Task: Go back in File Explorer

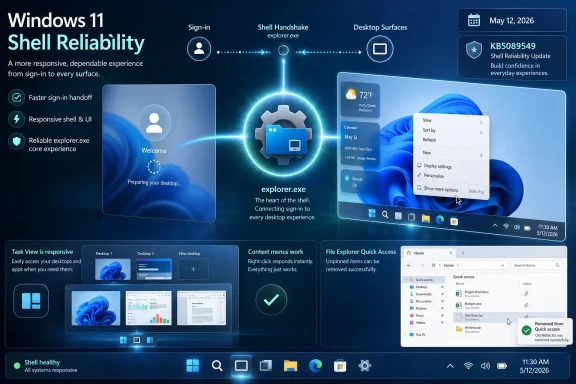Action: (409, 265)
